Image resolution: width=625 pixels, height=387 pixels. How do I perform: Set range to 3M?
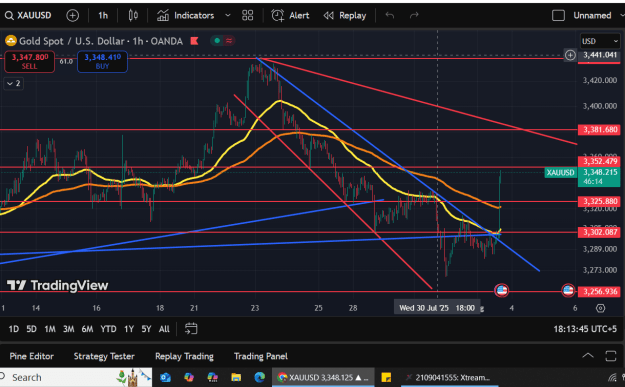point(69,329)
